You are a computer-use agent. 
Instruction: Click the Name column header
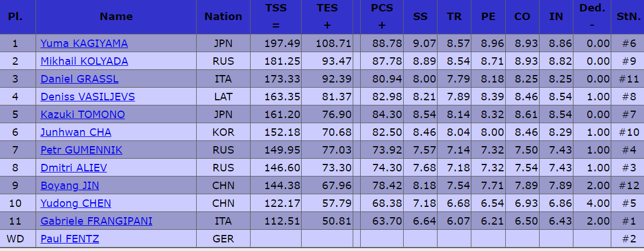pyautogui.click(x=116, y=17)
